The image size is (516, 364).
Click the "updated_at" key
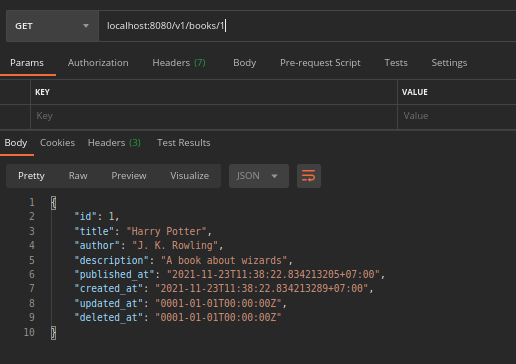(x=108, y=303)
